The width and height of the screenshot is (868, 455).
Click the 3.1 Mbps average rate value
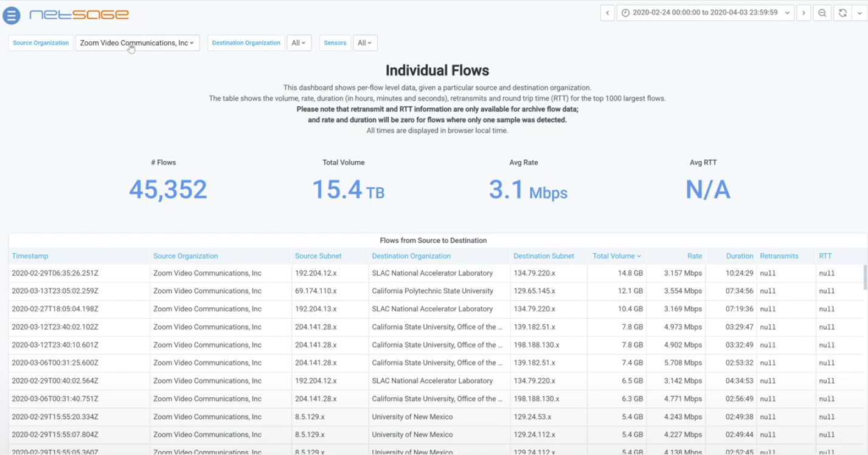528,190
